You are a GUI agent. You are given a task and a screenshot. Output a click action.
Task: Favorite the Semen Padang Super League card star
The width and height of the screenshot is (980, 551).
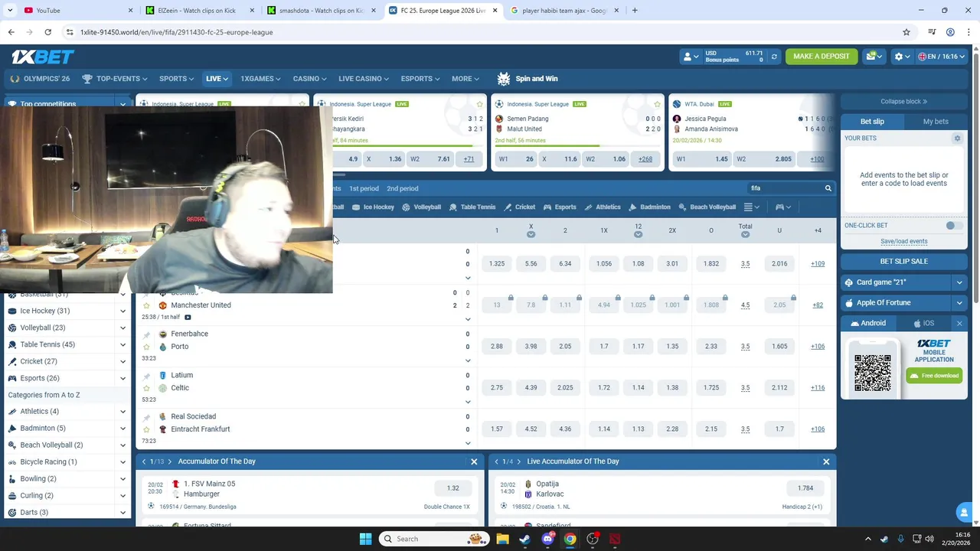coord(657,104)
